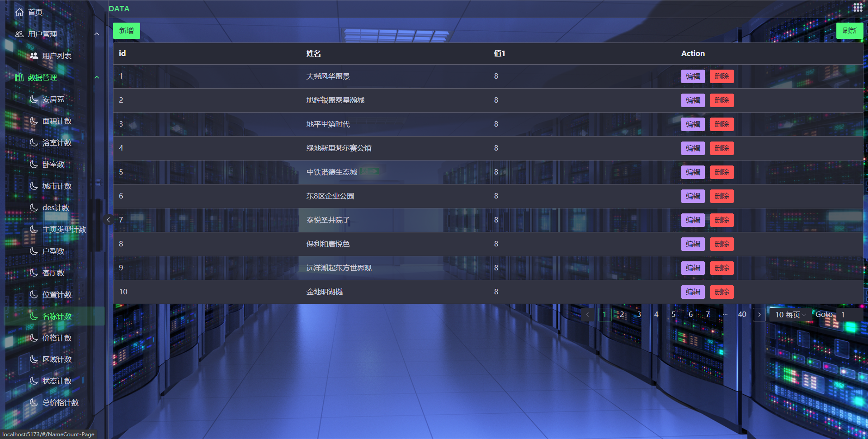Screen dimensions: 868x439
Task: Edit the 大尧风华盛景 row
Action: pyautogui.click(x=693, y=76)
